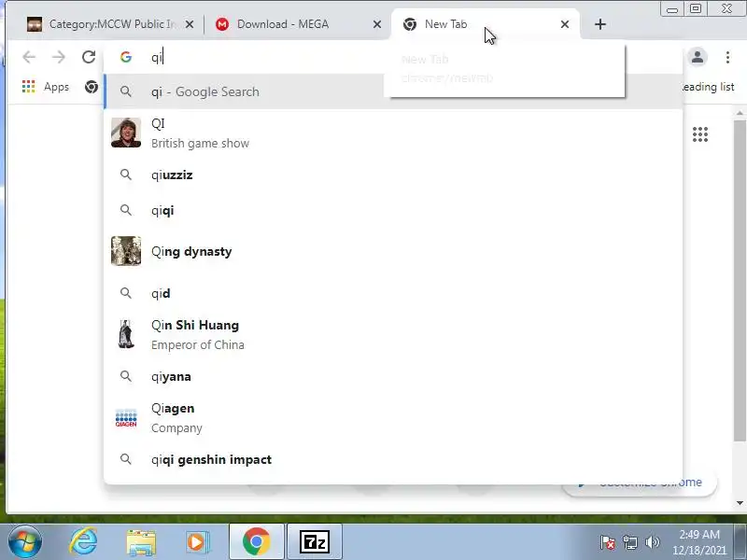Viewport: 747px width, 560px height.
Task: Pick the qiqi suggestion
Action: coord(393,210)
